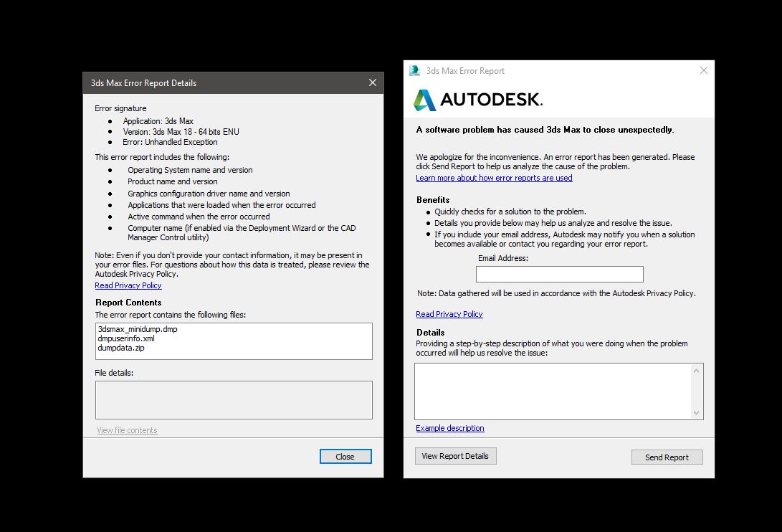Open View Report Details
Image resolution: width=782 pixels, height=532 pixels.
click(455, 456)
